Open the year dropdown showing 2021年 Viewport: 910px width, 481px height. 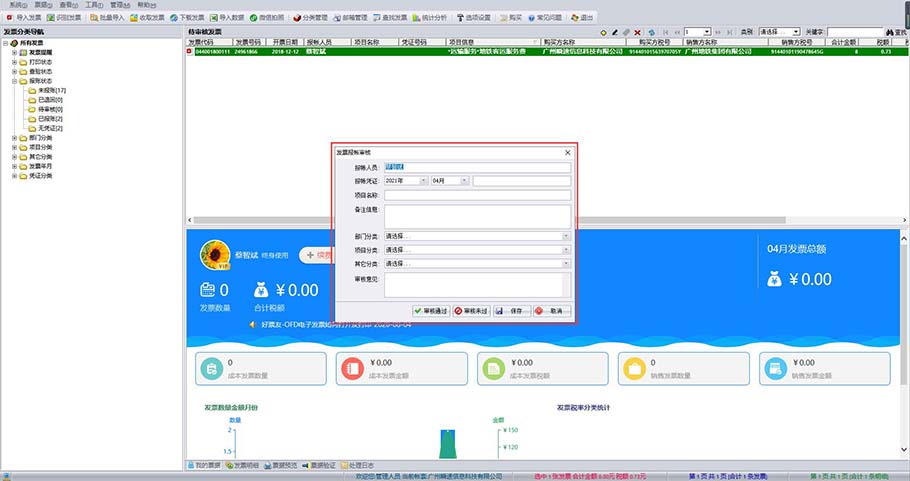tap(423, 181)
